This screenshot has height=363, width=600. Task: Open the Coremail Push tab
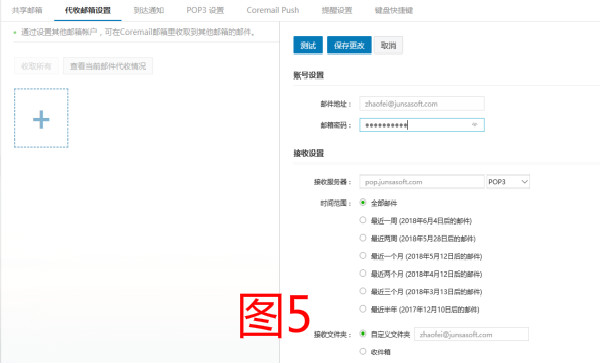click(x=273, y=10)
